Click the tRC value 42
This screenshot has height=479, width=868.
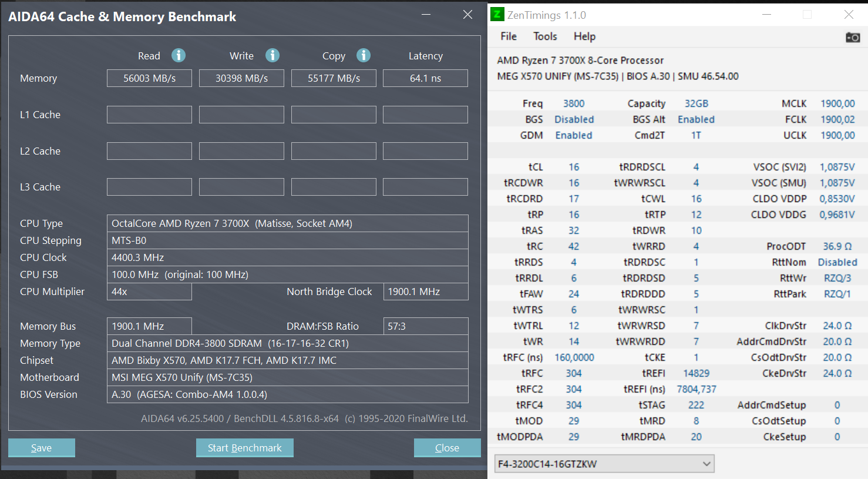pos(574,246)
